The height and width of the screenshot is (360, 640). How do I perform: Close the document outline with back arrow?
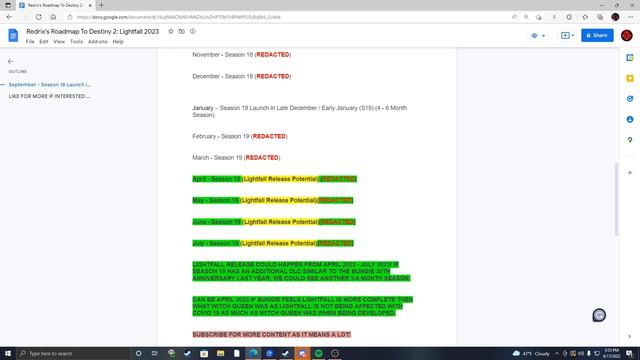[11, 61]
